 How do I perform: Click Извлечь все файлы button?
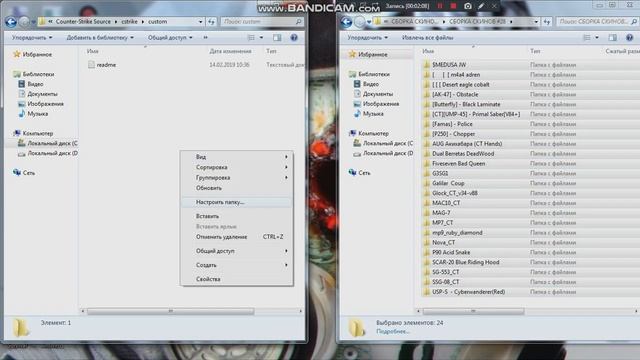click(x=427, y=38)
